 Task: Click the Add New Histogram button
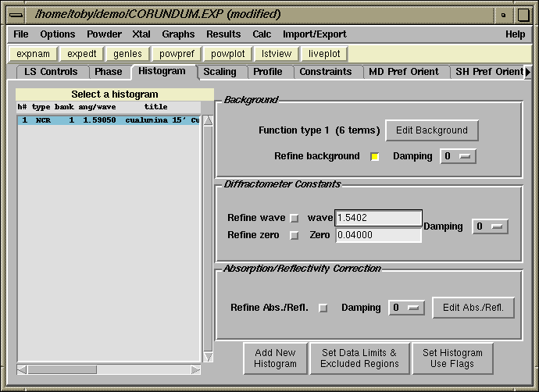pos(275,358)
